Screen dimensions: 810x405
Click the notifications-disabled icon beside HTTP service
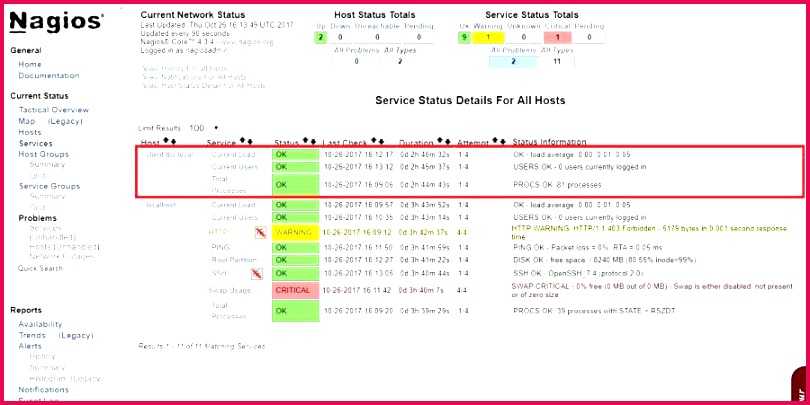pyautogui.click(x=260, y=231)
